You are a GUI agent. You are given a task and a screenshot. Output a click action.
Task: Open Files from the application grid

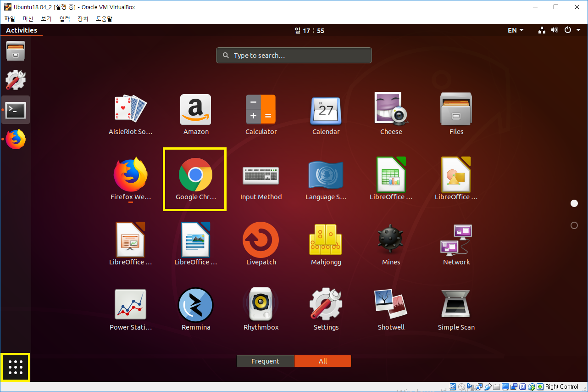[456, 115]
